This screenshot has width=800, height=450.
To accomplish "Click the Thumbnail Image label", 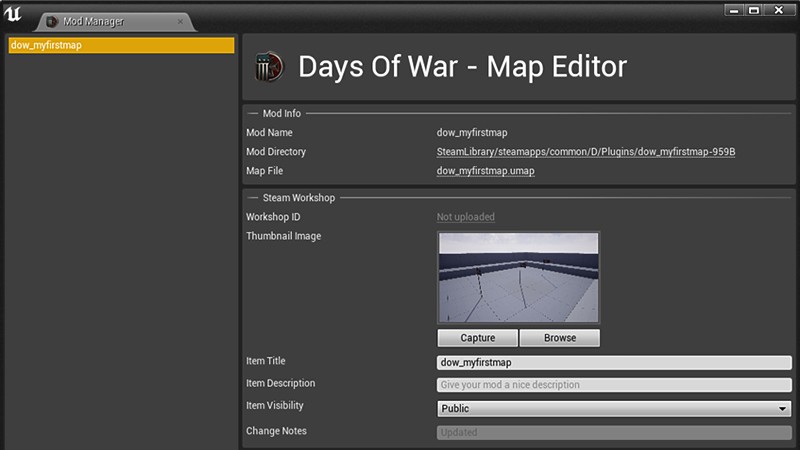I will (284, 236).
